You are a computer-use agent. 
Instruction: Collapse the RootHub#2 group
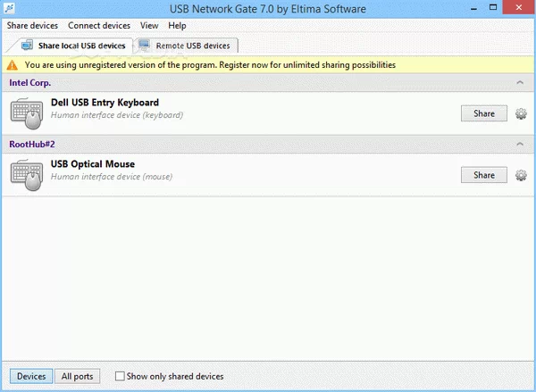point(520,144)
